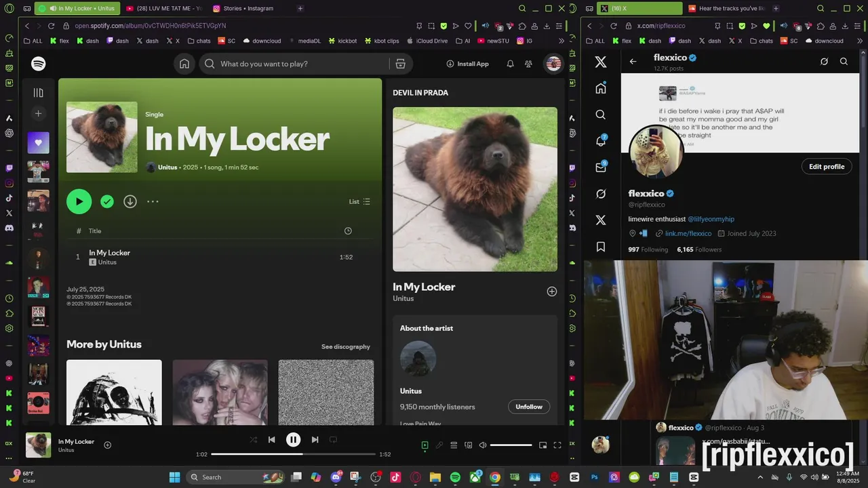Add current song to Liked from player bar
Viewport: 868px width, 488px height.
[x=107, y=445]
